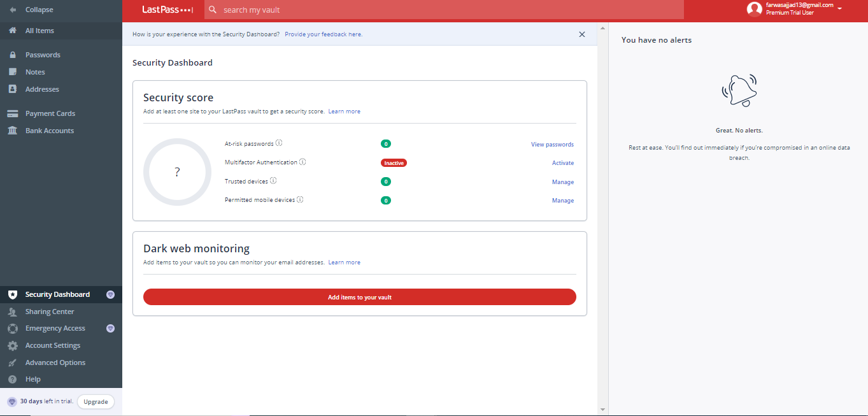Click the Security Dashboard page heading
Viewport: 868px width, 416px height.
[173, 62]
